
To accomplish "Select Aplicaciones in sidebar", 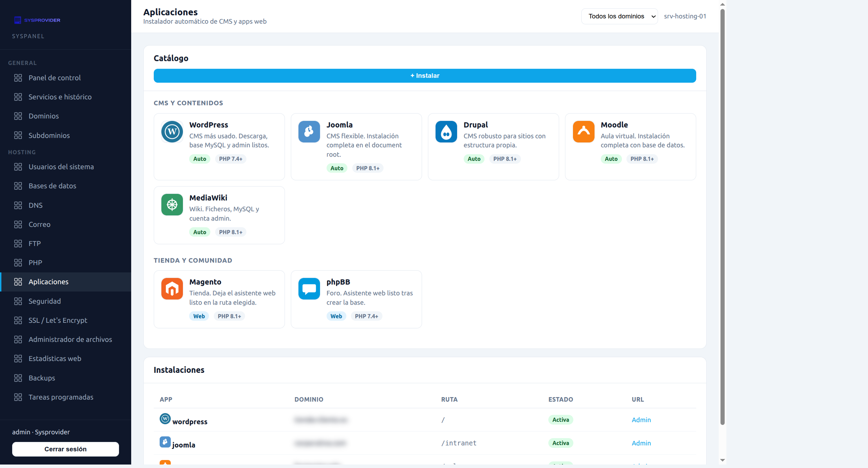I will [66, 282].
